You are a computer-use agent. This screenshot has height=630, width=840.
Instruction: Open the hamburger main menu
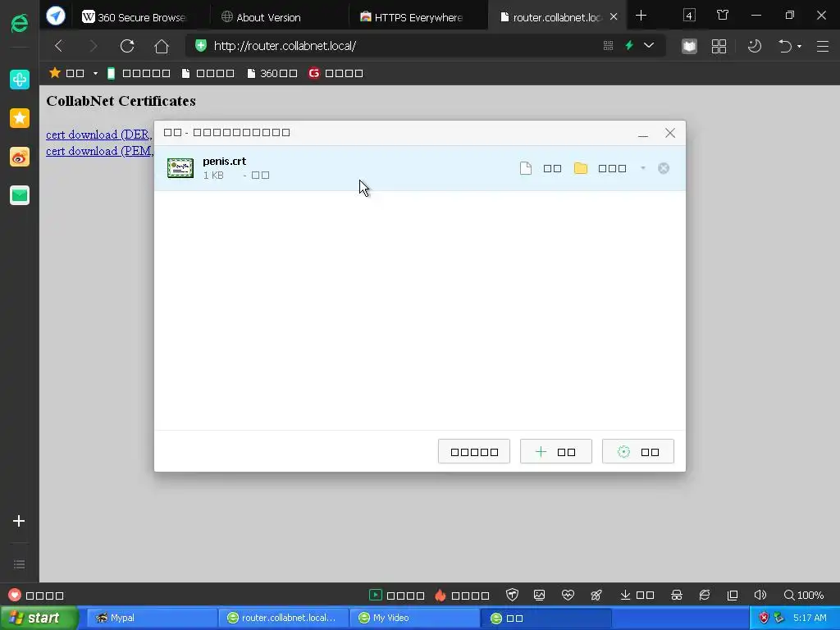[823, 46]
